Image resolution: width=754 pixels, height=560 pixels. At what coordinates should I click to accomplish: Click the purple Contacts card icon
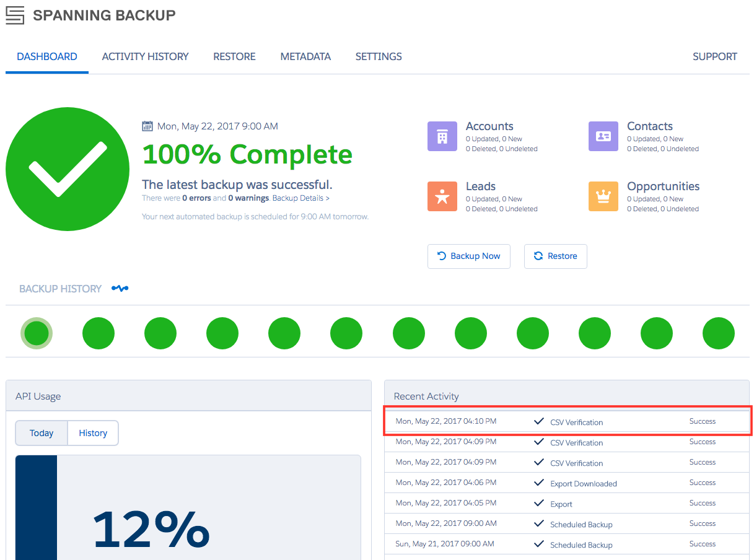pos(603,136)
